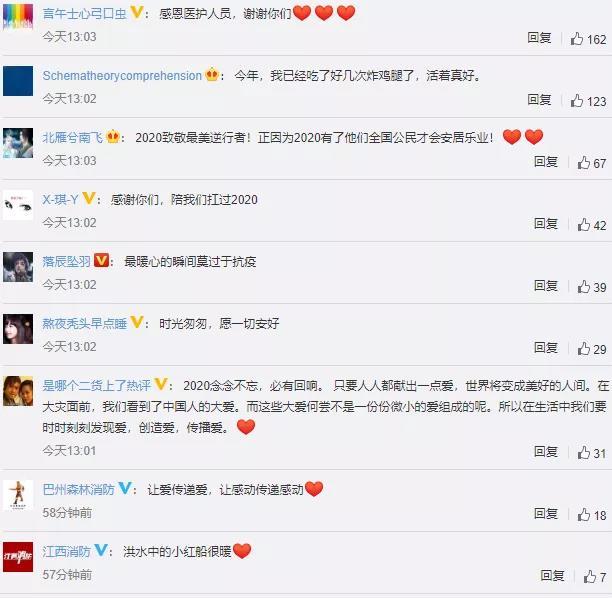Open 北雁兮南飞's username link
This screenshot has width=612, height=598.
(73, 137)
